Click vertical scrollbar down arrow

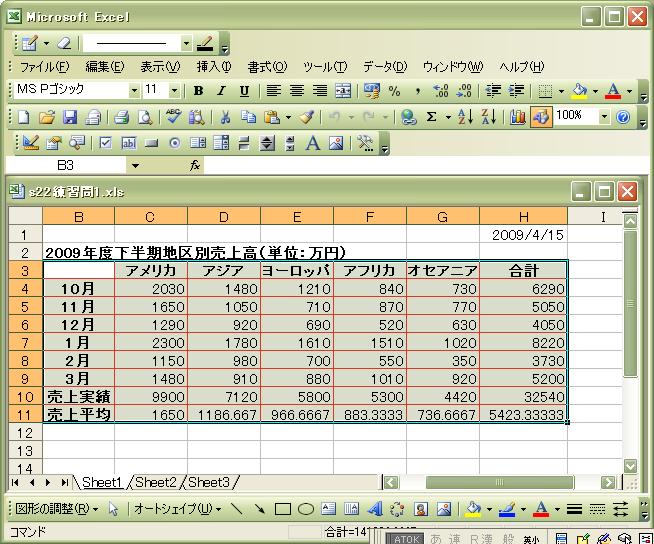630,466
